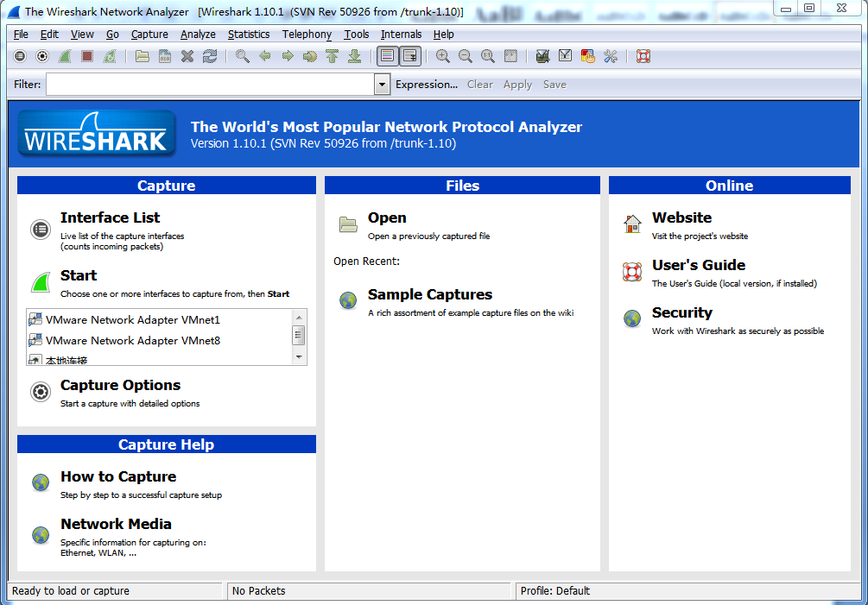Click the find packet magnifier toolbar icon
The image size is (868, 605).
coord(242,56)
